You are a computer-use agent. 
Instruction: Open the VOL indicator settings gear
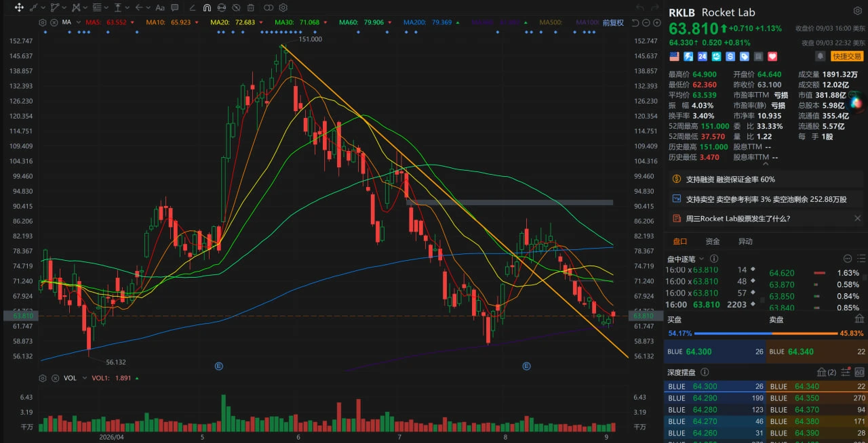click(43, 378)
